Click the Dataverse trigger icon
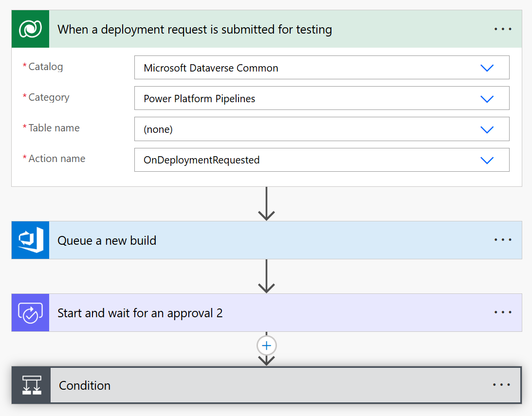The width and height of the screenshot is (532, 416). [30, 29]
